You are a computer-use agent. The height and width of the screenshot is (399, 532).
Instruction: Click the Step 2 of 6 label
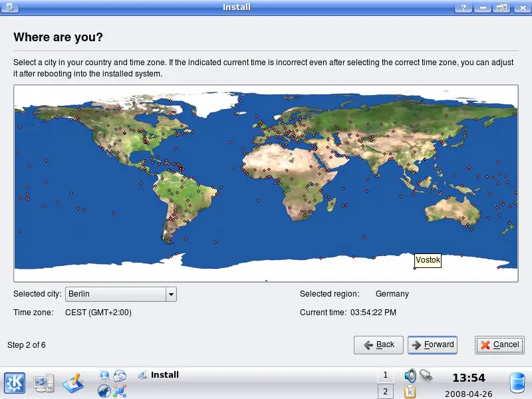point(27,345)
